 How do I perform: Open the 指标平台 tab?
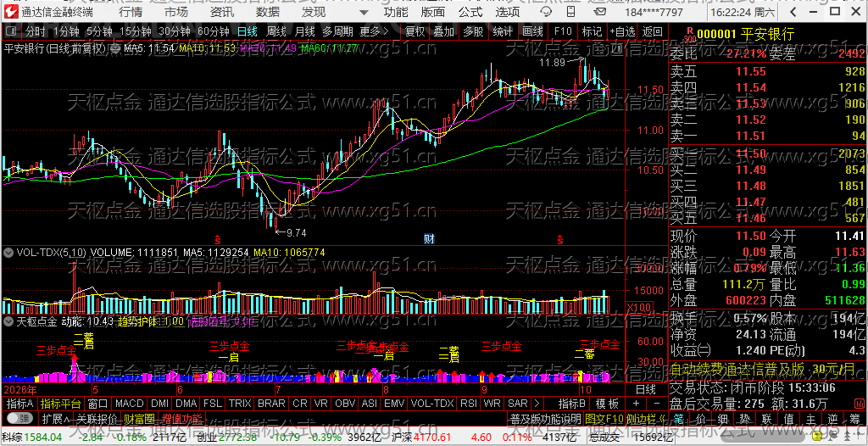pyautogui.click(x=61, y=404)
